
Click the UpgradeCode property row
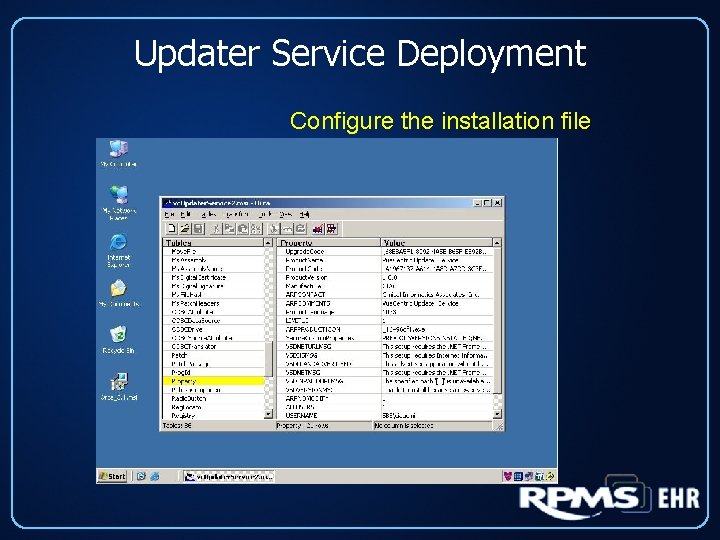(385, 252)
